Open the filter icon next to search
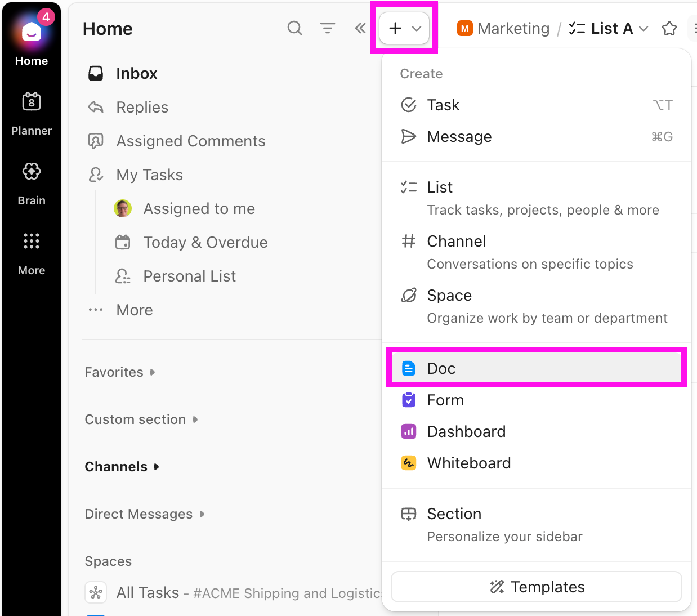Image resolution: width=697 pixels, height=616 pixels. point(328,28)
